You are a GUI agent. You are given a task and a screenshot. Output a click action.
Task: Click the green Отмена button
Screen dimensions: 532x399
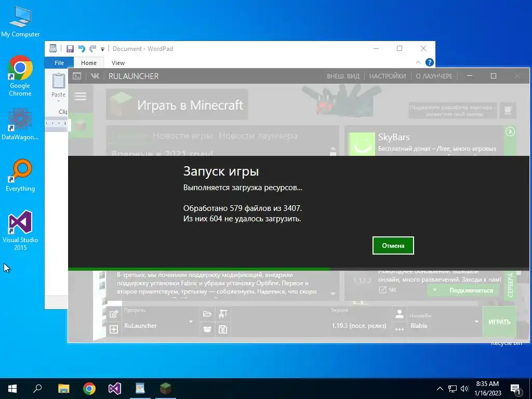pyautogui.click(x=393, y=245)
